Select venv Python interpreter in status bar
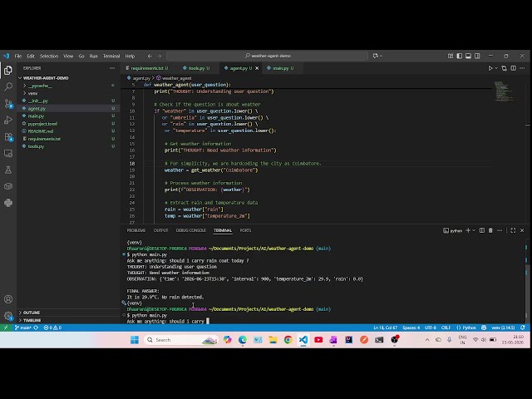The height and width of the screenshot is (399, 532). 503,328
